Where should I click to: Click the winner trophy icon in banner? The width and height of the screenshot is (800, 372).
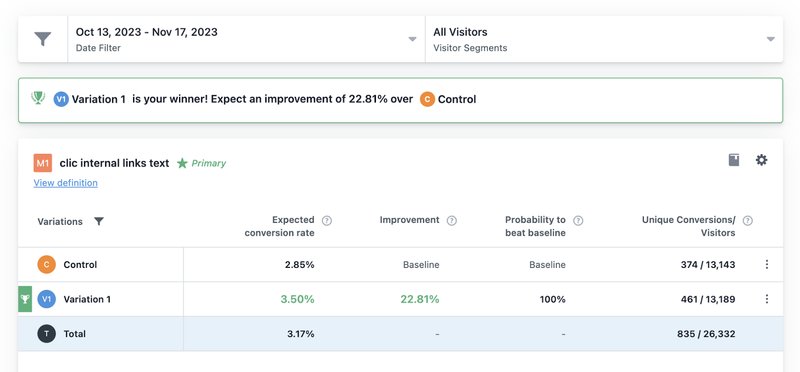[x=38, y=97]
